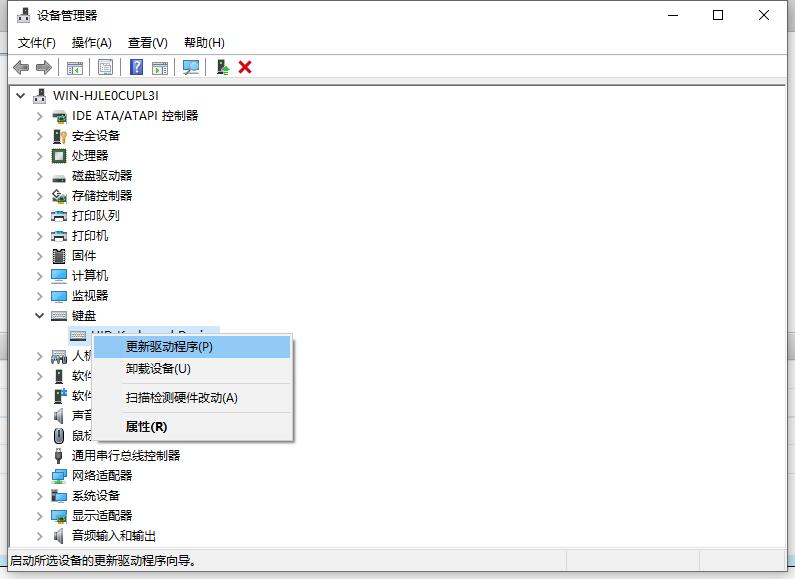Click the update driver green arrow icon

223,67
